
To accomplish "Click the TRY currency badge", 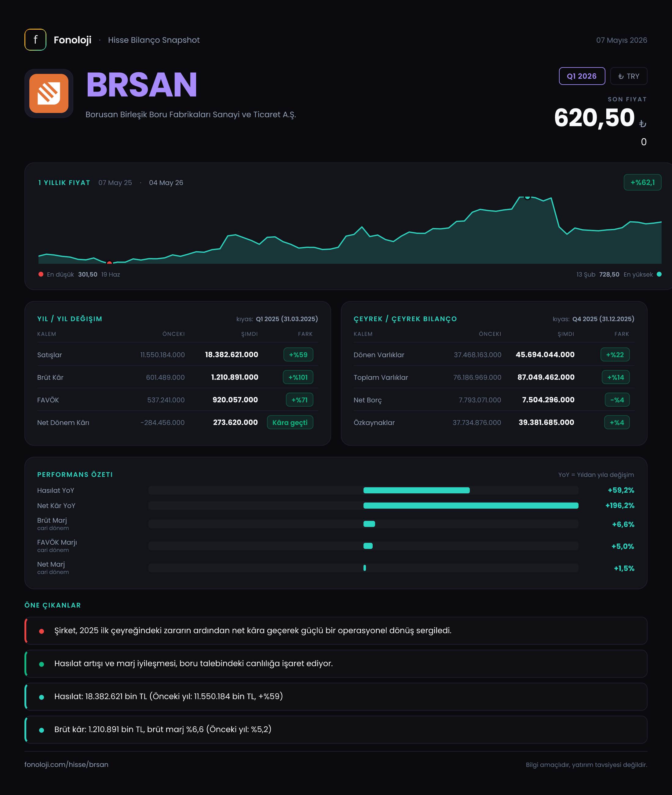I will pos(629,76).
